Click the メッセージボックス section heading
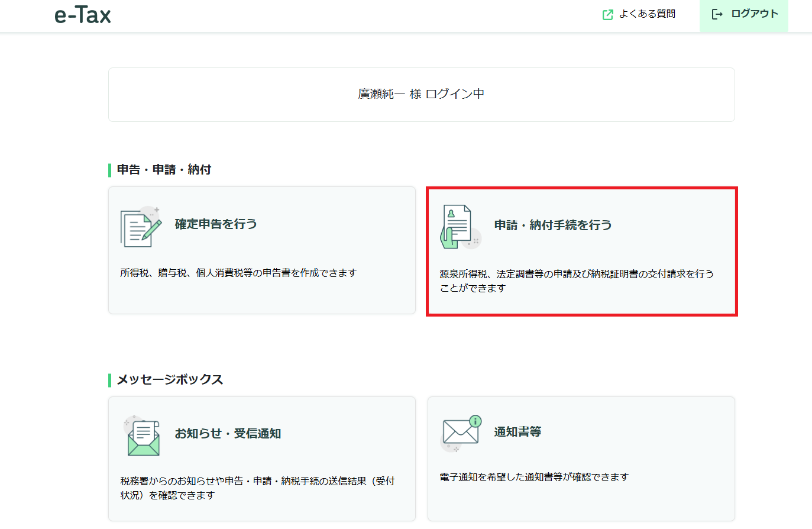Viewport: 812px width, 529px height. [170, 380]
